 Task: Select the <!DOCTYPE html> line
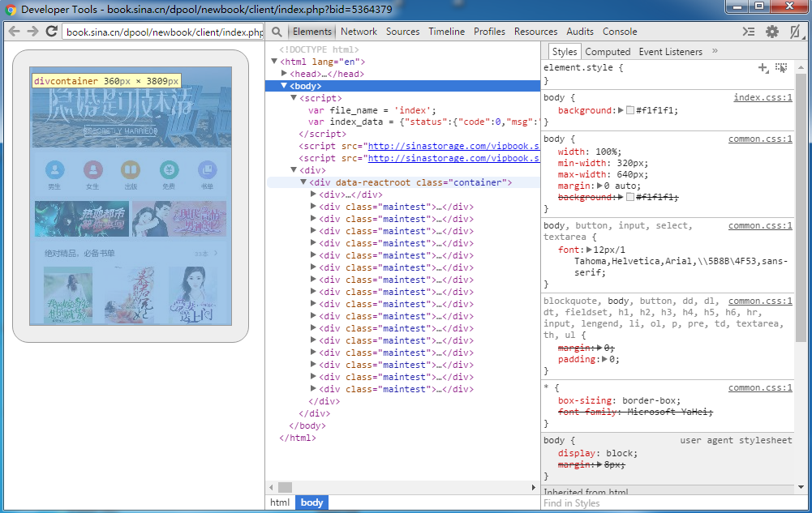click(319, 49)
